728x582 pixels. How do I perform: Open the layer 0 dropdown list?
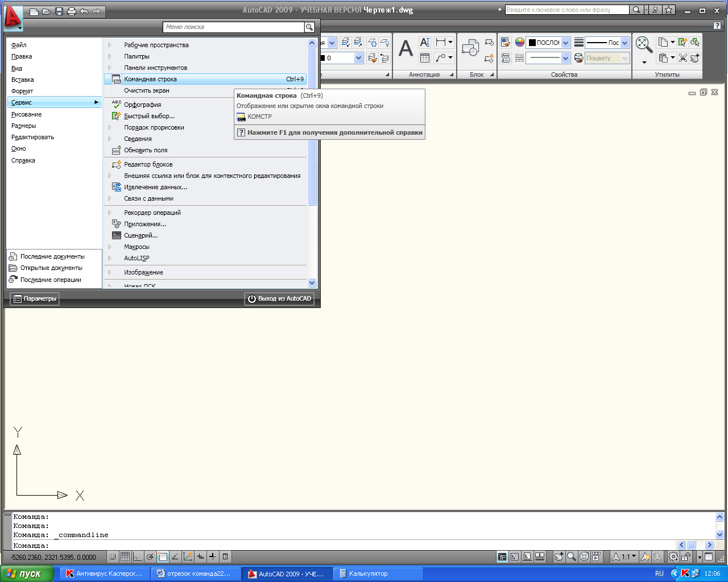point(358,58)
